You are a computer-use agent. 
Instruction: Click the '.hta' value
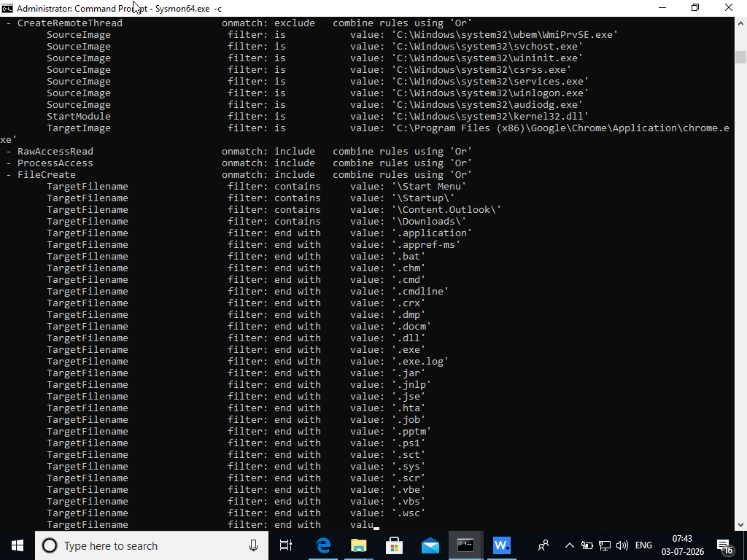coord(409,408)
